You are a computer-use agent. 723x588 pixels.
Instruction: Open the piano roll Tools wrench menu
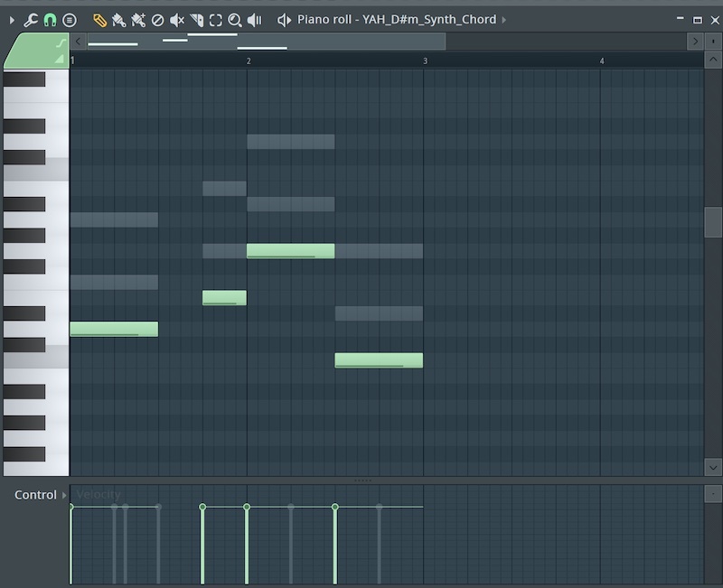click(31, 20)
